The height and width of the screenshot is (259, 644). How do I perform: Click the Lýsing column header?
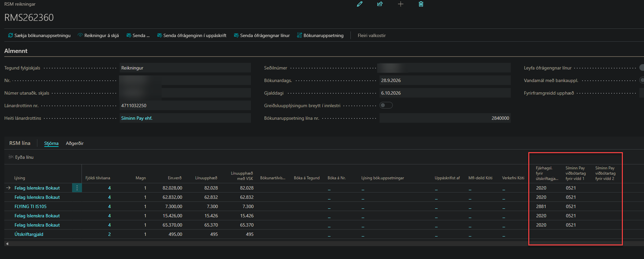[20, 178]
